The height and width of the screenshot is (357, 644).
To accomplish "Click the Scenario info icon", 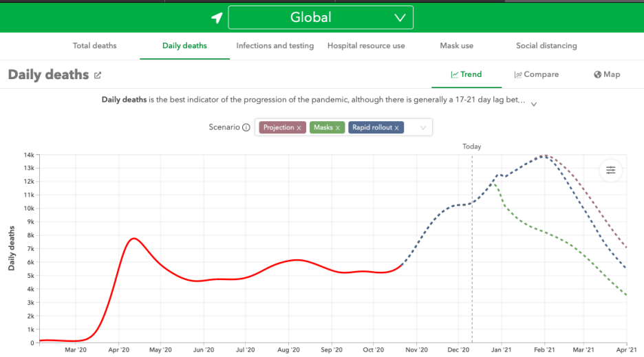I will [x=246, y=127].
